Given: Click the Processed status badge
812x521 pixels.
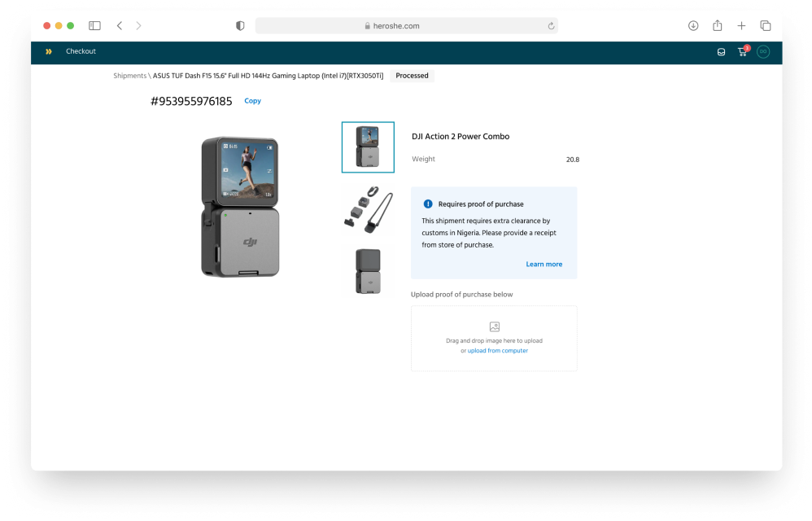Looking at the screenshot, I should coord(412,76).
